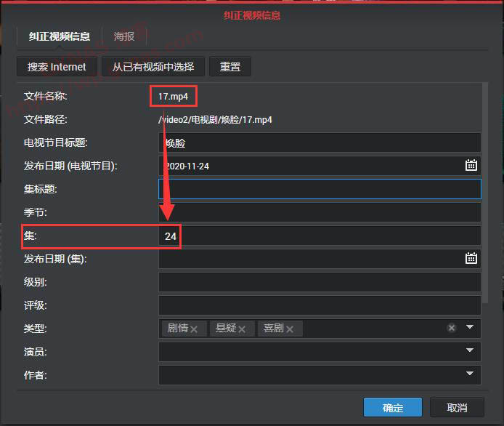Select the 纠正视频信息 tab
The height and width of the screenshot is (426, 504).
point(60,36)
